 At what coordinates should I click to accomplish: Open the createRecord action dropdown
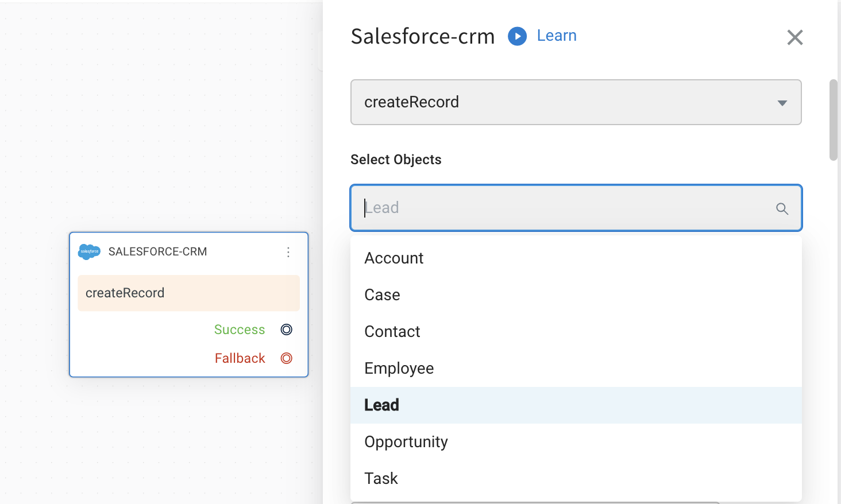[x=576, y=102]
